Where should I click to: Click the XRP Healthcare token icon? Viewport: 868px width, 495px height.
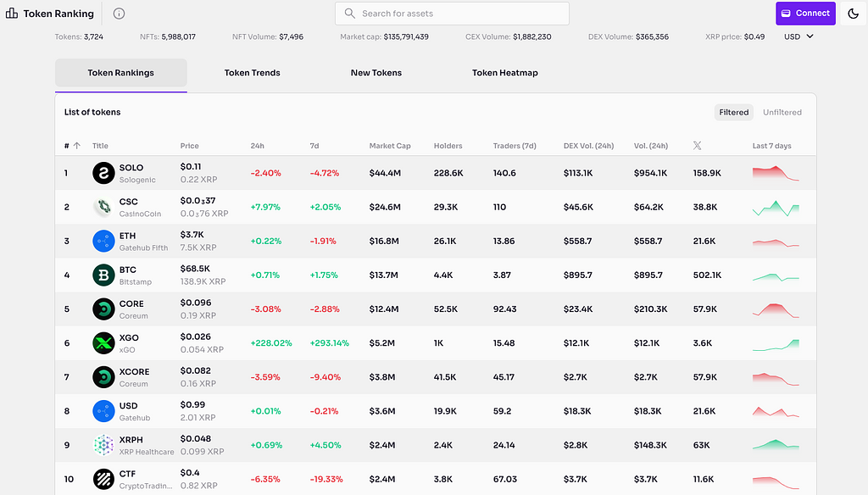click(103, 445)
